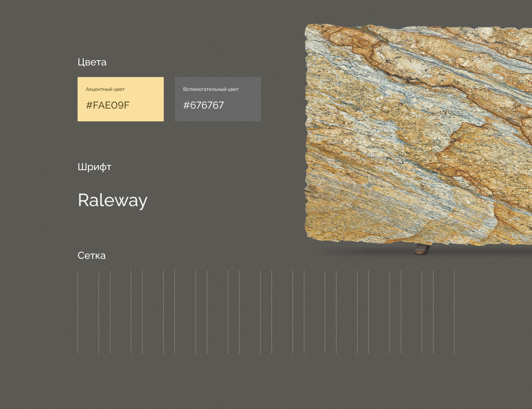Click the letter y in Raleway

[142, 203]
